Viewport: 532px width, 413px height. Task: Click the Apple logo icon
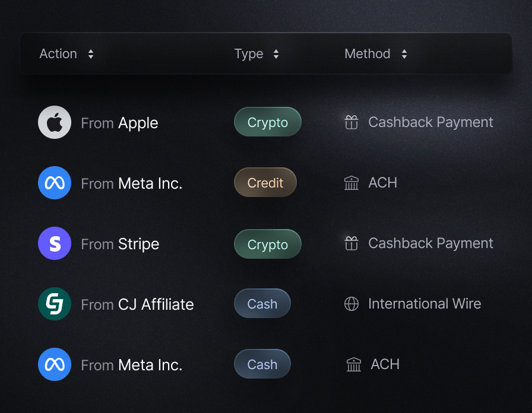click(x=55, y=122)
